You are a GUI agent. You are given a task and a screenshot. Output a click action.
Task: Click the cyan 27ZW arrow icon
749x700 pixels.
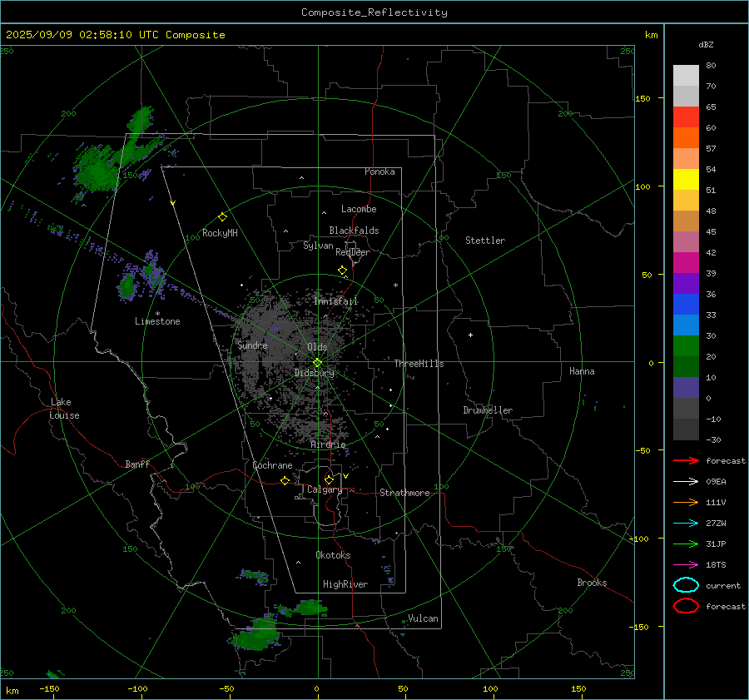[686, 524]
